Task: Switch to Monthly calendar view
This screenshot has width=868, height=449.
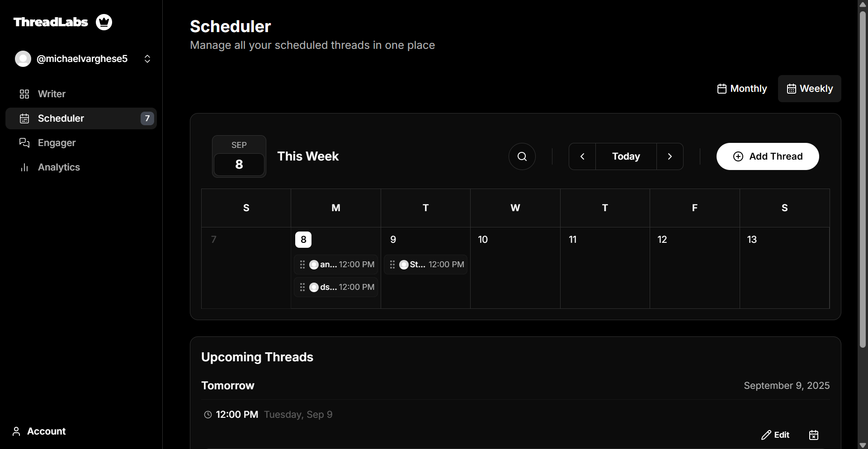Action: tap(742, 89)
